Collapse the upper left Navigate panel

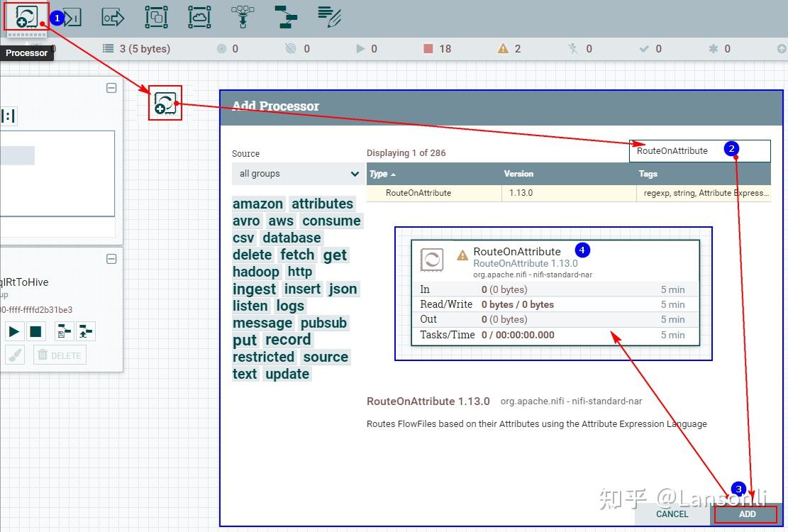(x=111, y=88)
